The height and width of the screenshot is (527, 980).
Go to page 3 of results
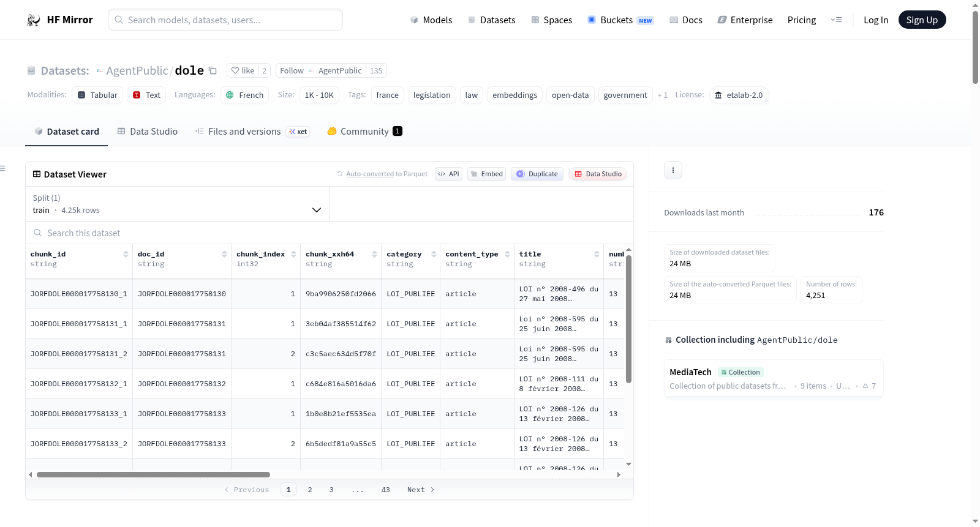pos(331,490)
